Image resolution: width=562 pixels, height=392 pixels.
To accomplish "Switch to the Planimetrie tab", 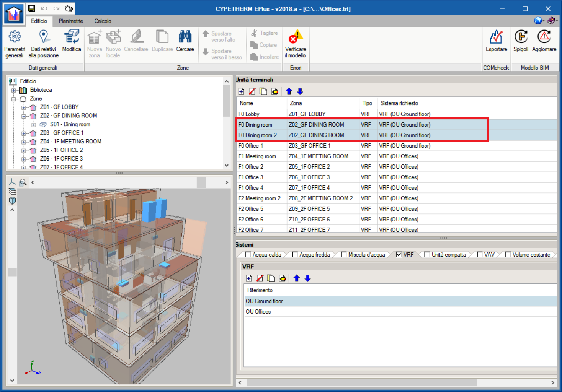I will tap(71, 21).
